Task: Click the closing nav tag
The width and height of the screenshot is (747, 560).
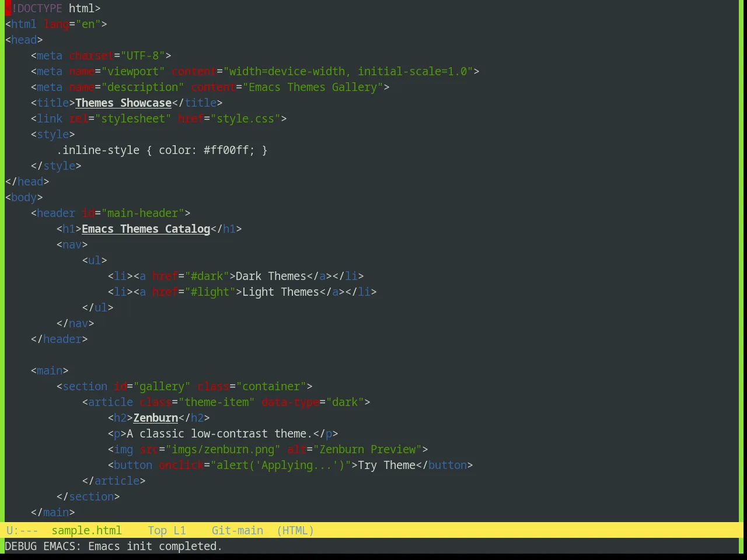Action: click(75, 323)
